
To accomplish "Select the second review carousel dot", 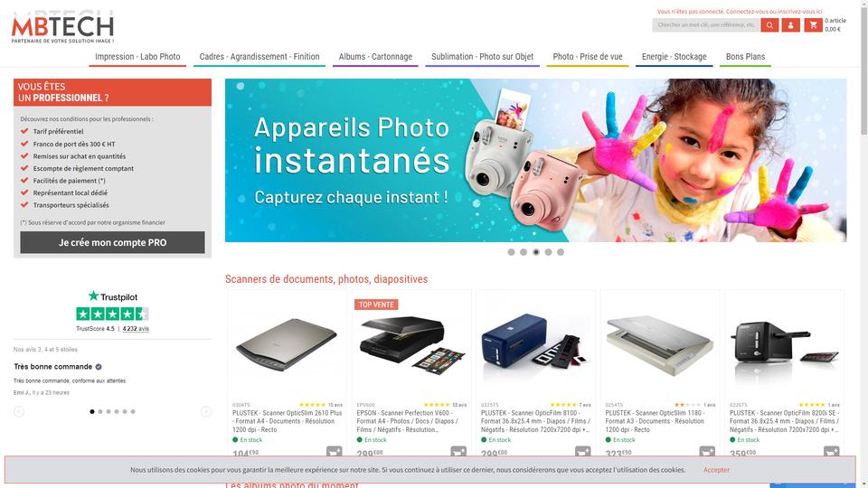I will pos(100,411).
